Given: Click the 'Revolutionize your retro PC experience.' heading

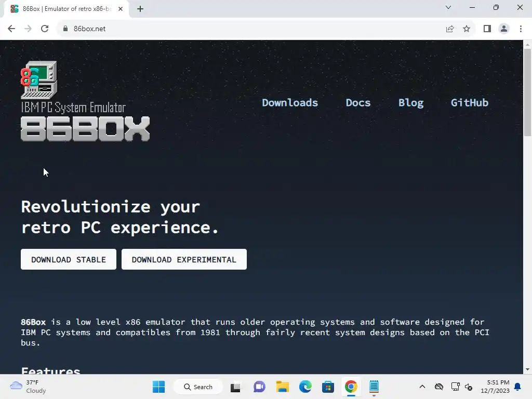Looking at the screenshot, I should 119,217.
